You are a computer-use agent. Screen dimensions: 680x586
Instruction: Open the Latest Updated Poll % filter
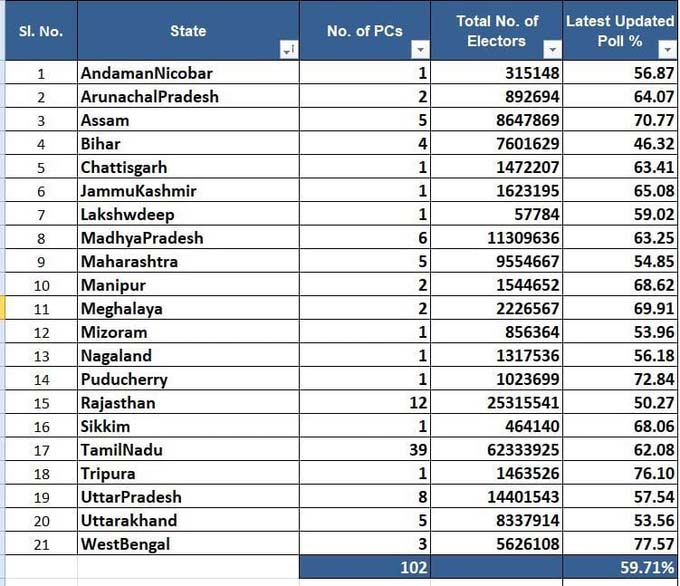667,49
